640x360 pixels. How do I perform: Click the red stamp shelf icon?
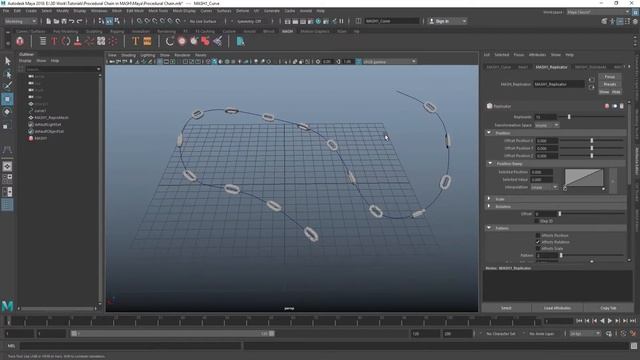tap(78, 41)
